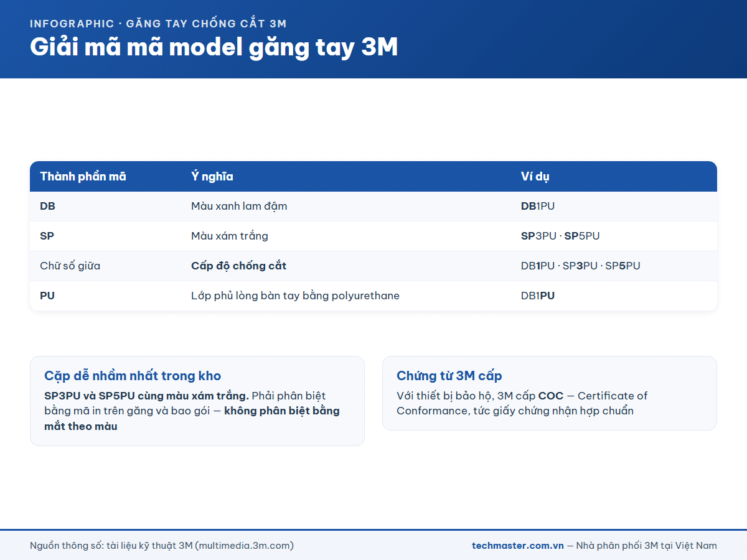
Task: Click the 'Ý nghĩa' column header
Action: point(212,177)
